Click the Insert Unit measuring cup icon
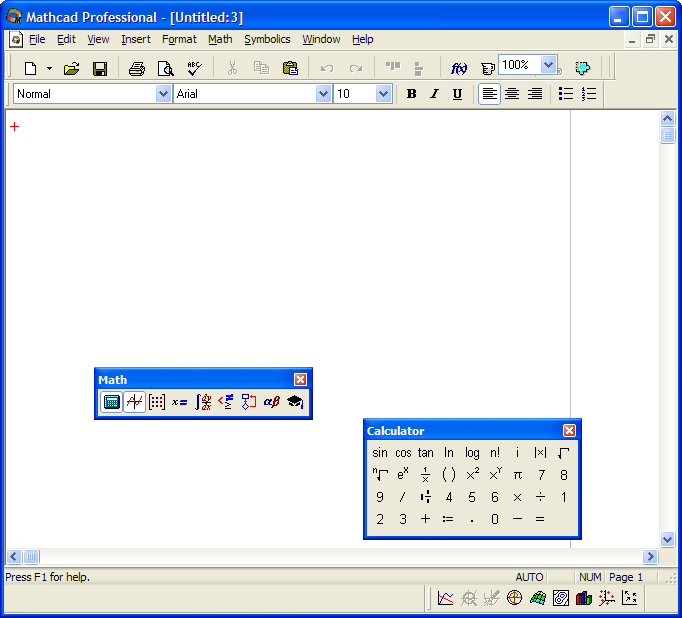The image size is (682, 618). (487, 68)
